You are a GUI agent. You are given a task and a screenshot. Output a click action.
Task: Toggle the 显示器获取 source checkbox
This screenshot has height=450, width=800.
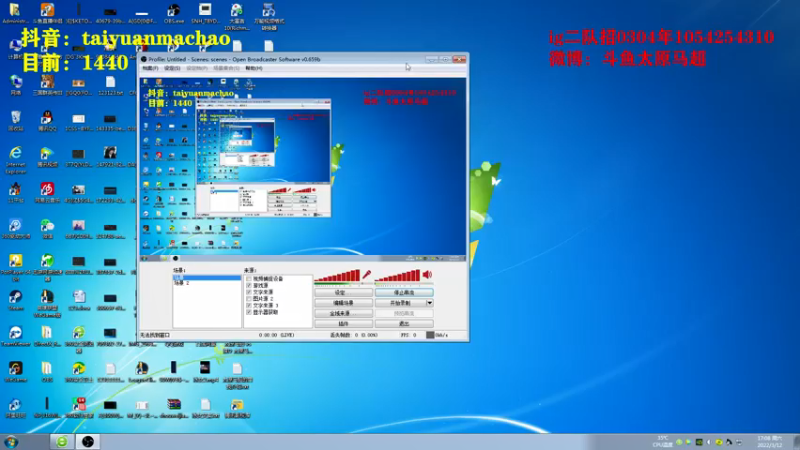pyautogui.click(x=249, y=312)
